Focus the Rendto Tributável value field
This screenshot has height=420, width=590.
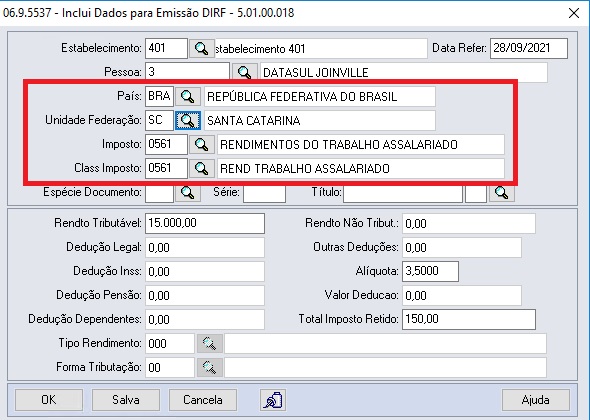205,223
